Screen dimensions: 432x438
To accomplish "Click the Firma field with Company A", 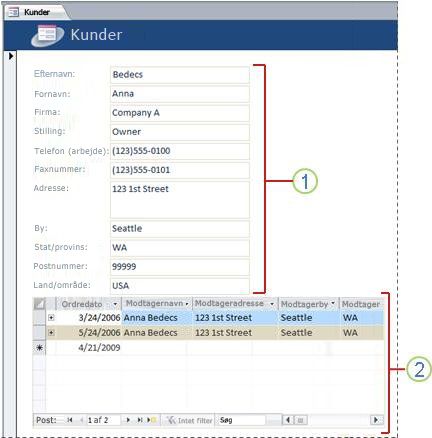I will pos(180,113).
